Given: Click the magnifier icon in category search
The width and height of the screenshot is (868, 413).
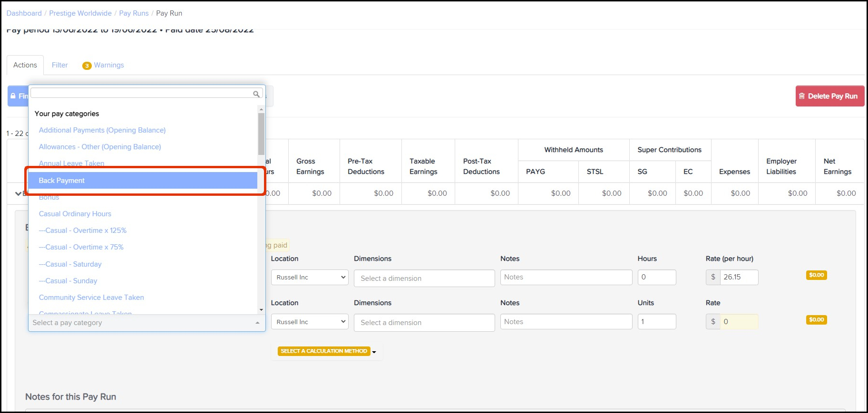Looking at the screenshot, I should 256,94.
